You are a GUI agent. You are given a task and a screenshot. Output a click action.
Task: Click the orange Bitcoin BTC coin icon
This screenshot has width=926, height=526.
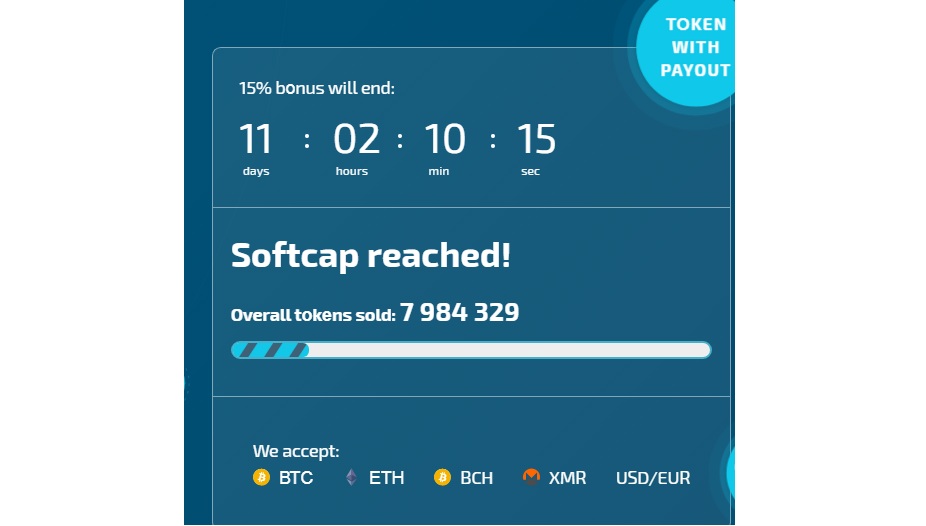coord(261,477)
